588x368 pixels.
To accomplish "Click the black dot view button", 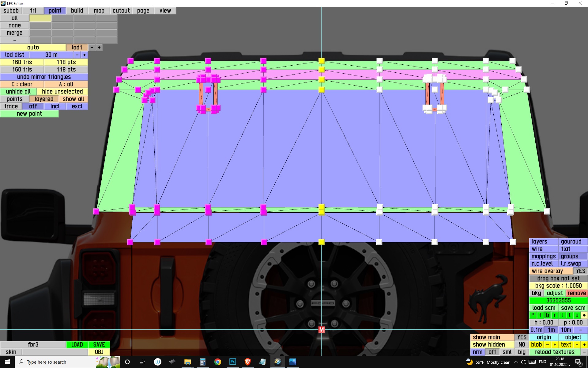I will click(x=584, y=315).
